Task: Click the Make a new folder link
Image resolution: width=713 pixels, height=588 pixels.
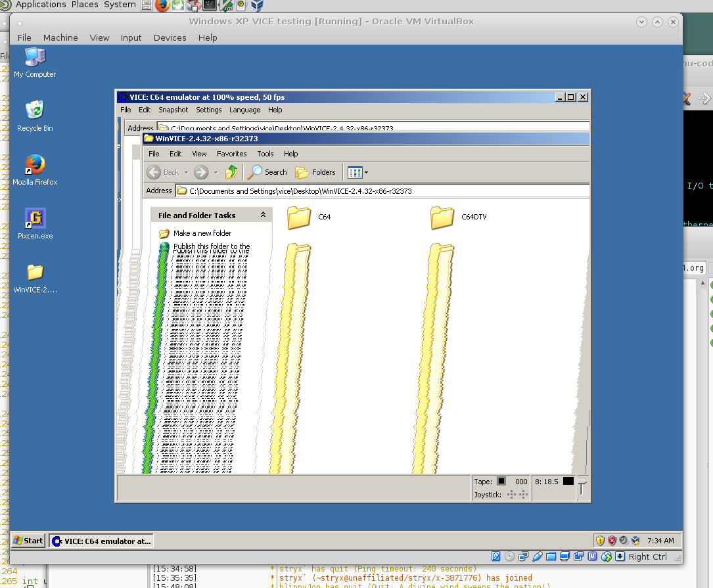Action: click(202, 233)
